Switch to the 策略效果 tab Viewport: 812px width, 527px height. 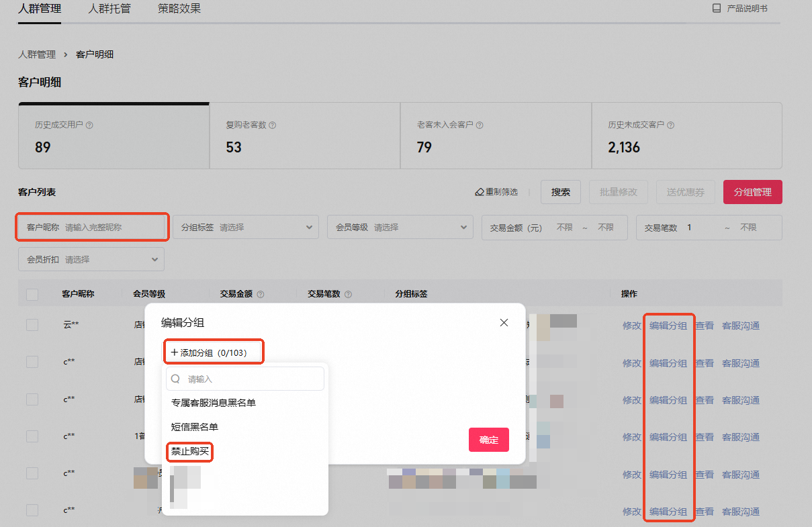click(x=179, y=9)
